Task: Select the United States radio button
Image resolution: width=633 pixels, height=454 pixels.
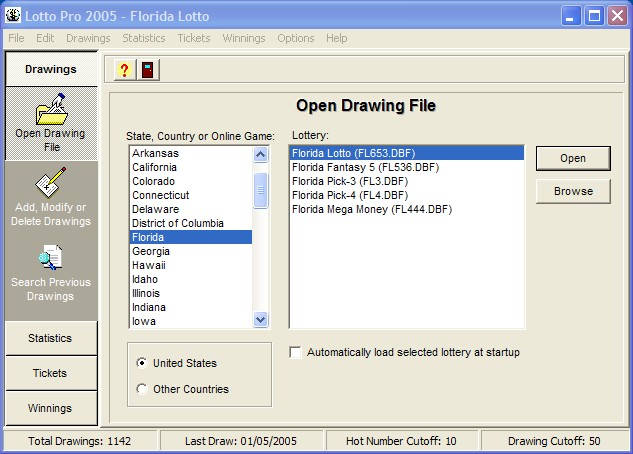Action: 142,363
